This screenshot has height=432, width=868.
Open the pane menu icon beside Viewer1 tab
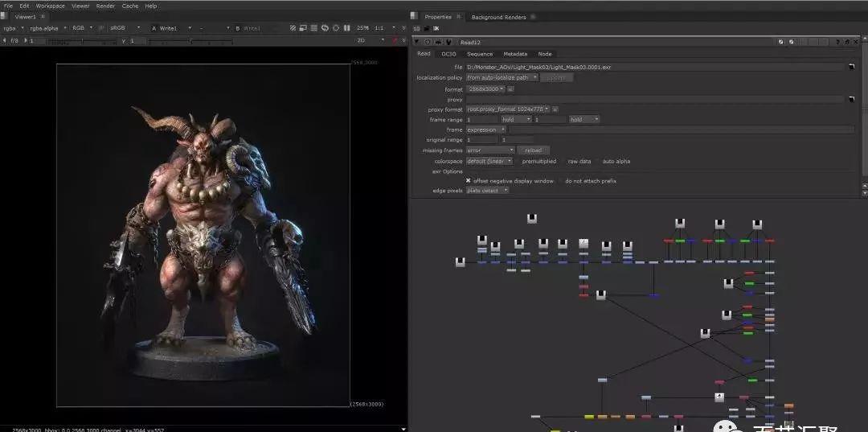pos(5,17)
